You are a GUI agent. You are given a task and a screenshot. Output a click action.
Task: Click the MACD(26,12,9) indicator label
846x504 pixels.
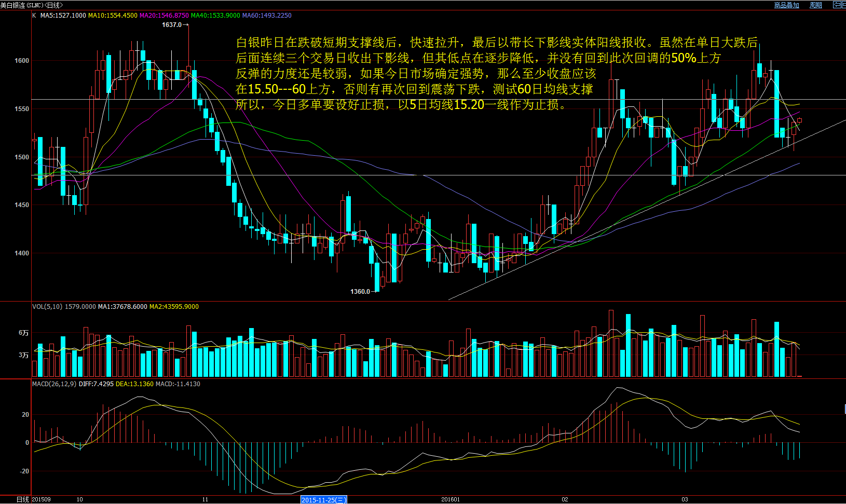(54, 384)
